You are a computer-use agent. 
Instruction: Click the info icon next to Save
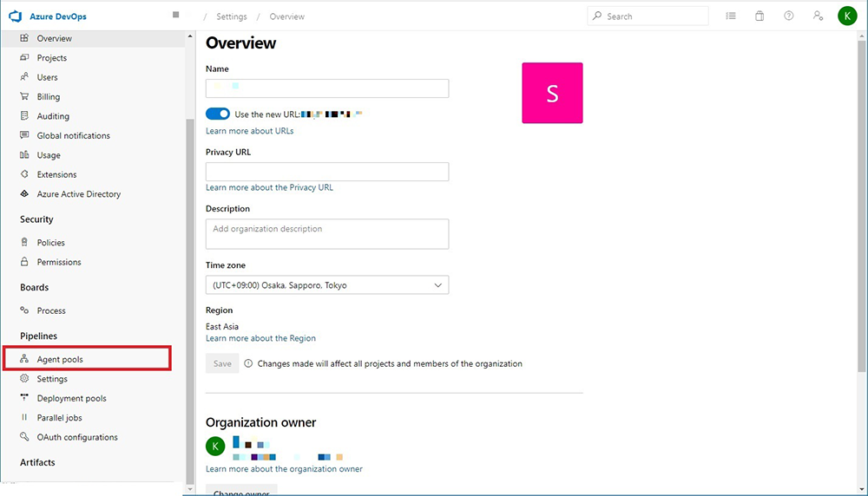(248, 363)
